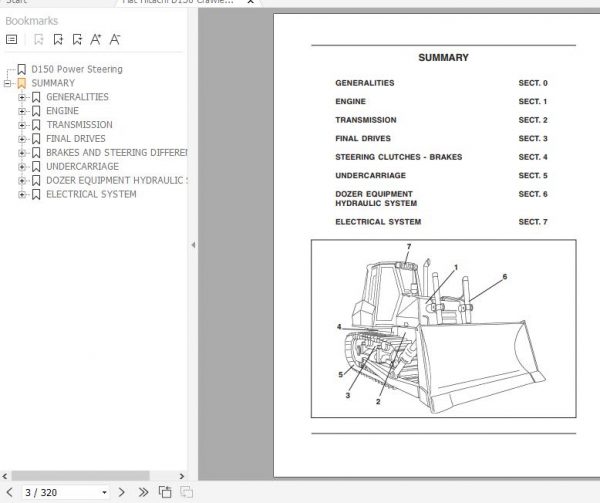Click the bookmarks horizontal scrollbar thumb
Screen dimensions: 600x503
point(80,476)
